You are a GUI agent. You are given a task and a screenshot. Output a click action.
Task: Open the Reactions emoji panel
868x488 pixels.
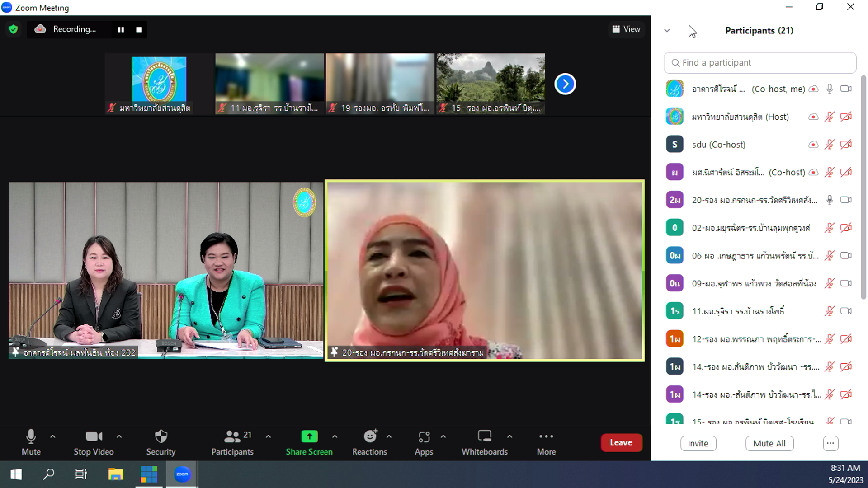tap(369, 442)
